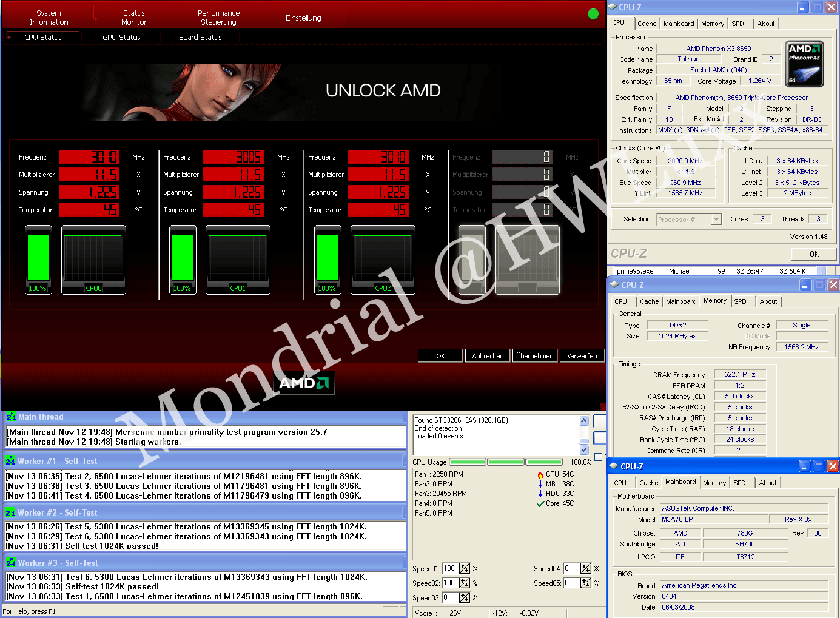
Task: Click the log scrollbar down arrow
Action: pos(584,449)
